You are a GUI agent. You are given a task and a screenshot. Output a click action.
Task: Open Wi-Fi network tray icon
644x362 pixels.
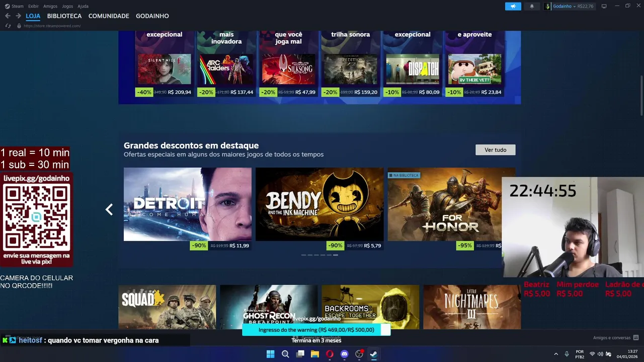pyautogui.click(x=592, y=354)
